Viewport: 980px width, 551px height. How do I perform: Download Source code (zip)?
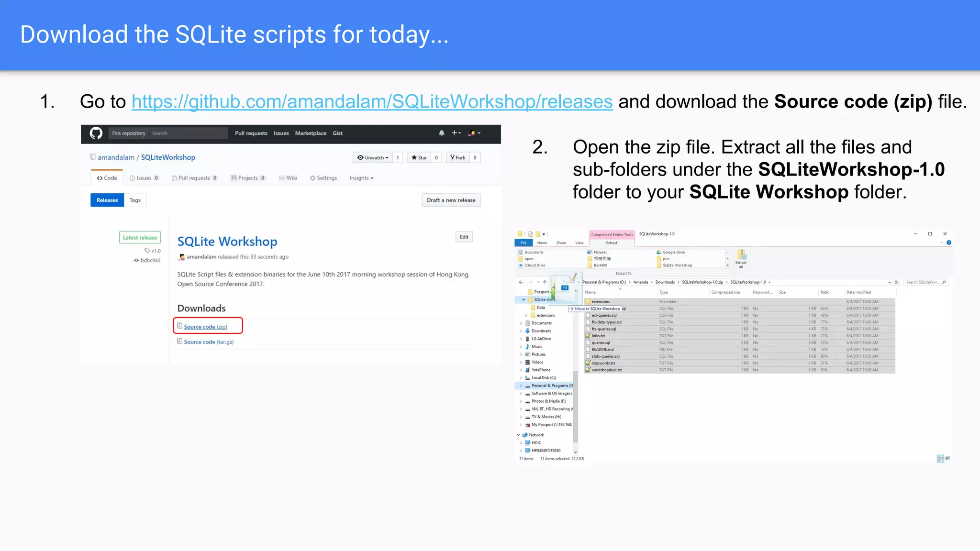205,327
